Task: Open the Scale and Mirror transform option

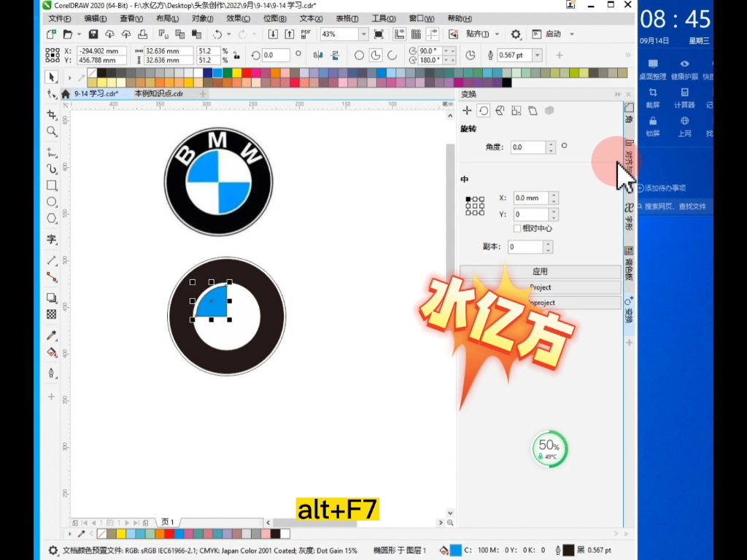Action: pyautogui.click(x=500, y=111)
